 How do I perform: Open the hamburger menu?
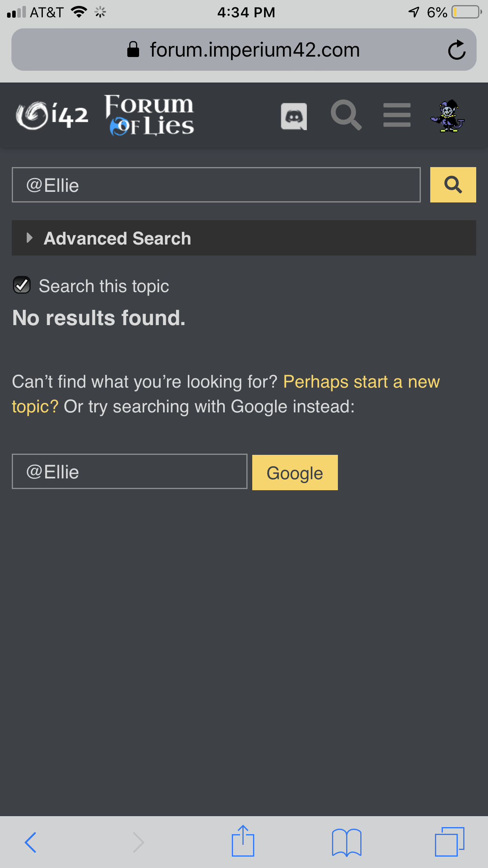coord(397,115)
